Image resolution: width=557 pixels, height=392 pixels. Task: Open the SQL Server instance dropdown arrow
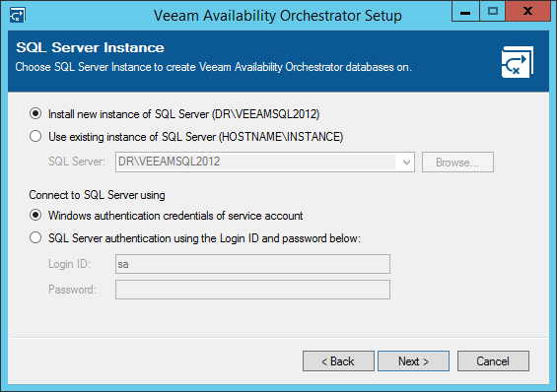click(x=406, y=163)
